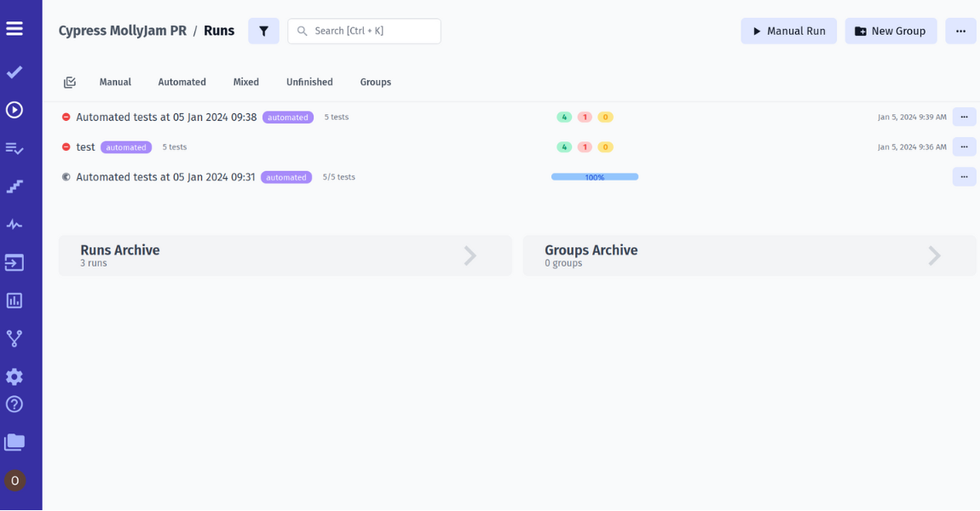This screenshot has width=980, height=511.
Task: Click the select-all checkbox above the runs list
Action: [69, 82]
